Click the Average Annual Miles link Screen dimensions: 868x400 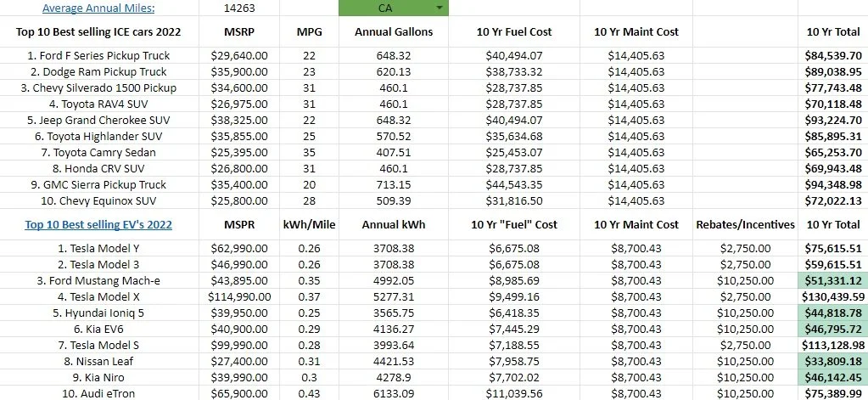98,8
